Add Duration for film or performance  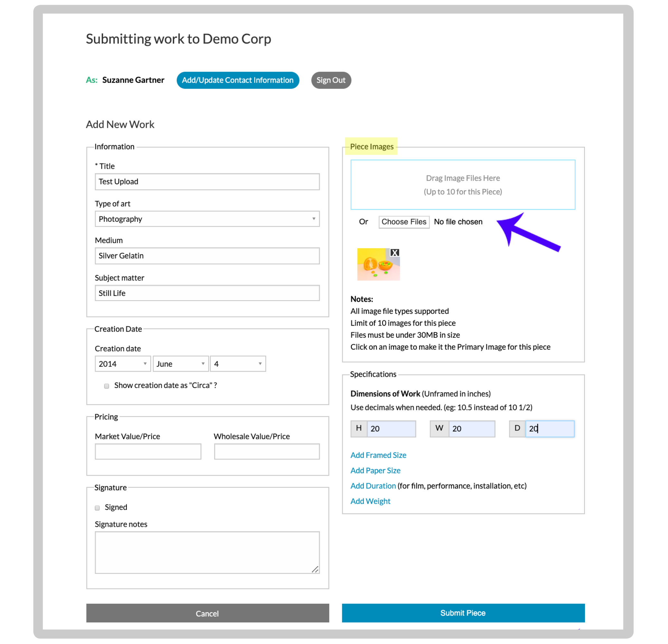pos(373,486)
